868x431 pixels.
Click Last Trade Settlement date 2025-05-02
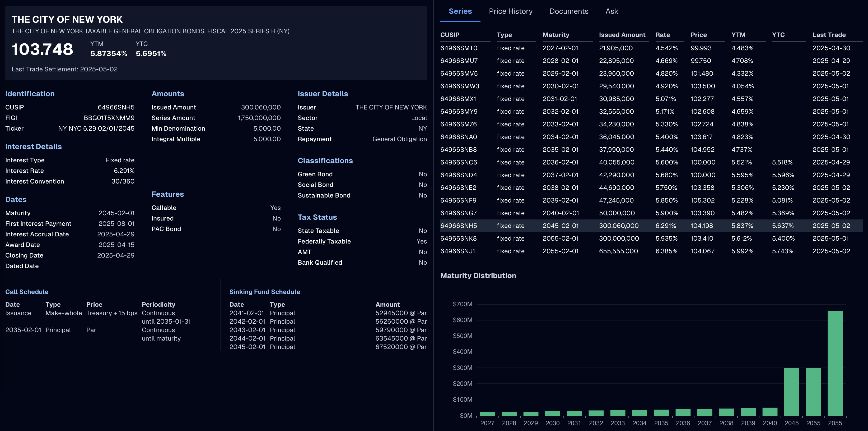(x=99, y=69)
